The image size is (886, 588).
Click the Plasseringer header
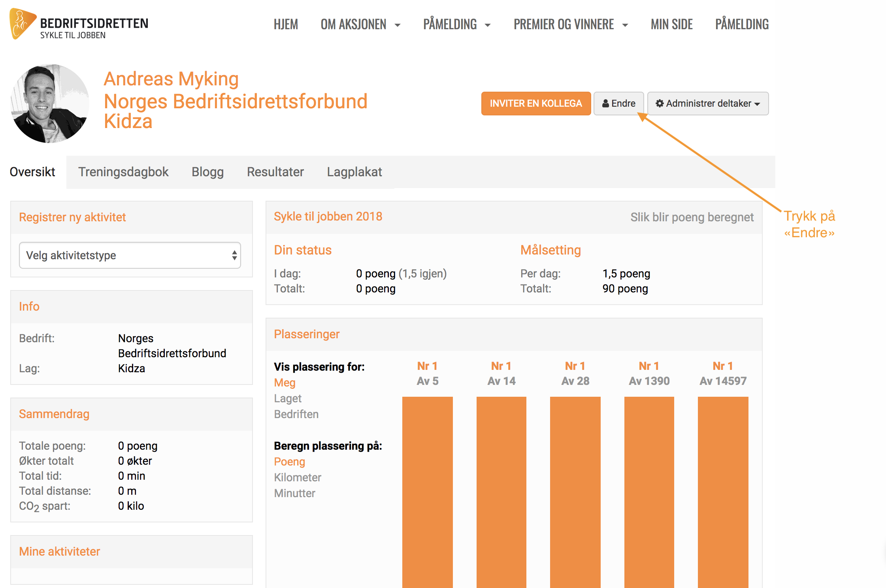coord(307,334)
